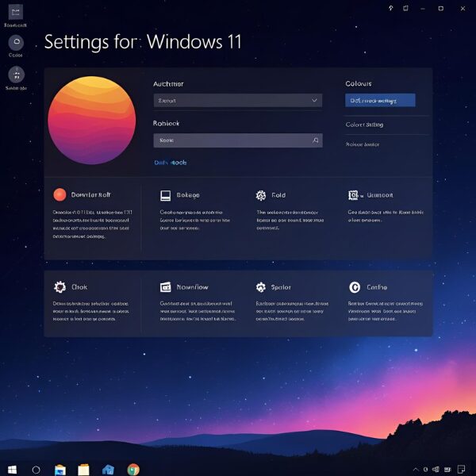Select the Ctiok heading

pyautogui.click(x=79, y=287)
